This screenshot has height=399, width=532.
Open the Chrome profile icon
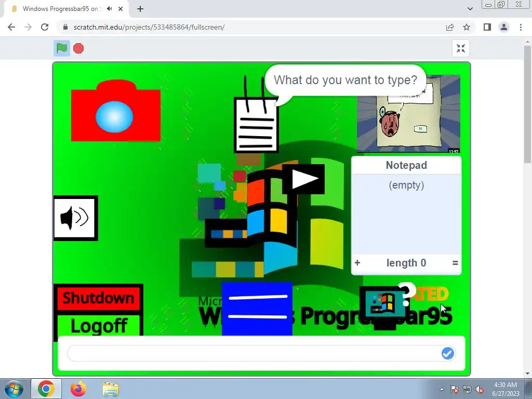tap(504, 27)
